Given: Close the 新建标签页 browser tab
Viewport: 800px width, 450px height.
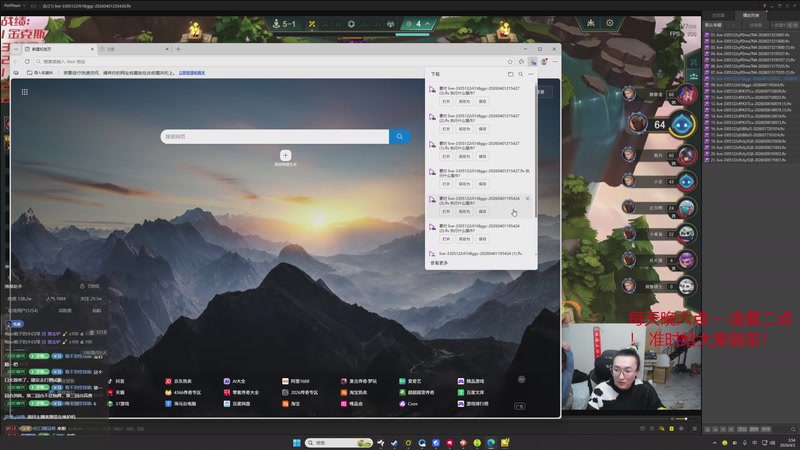Looking at the screenshot, I should [92, 49].
